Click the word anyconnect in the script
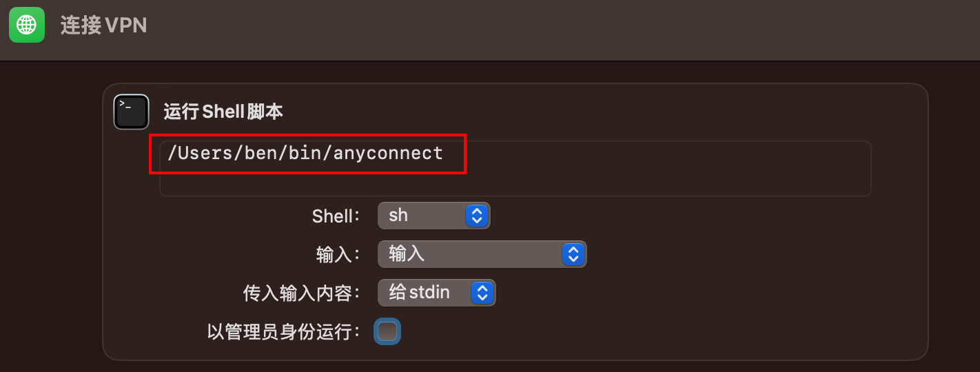The height and width of the screenshot is (372, 980). [388, 153]
